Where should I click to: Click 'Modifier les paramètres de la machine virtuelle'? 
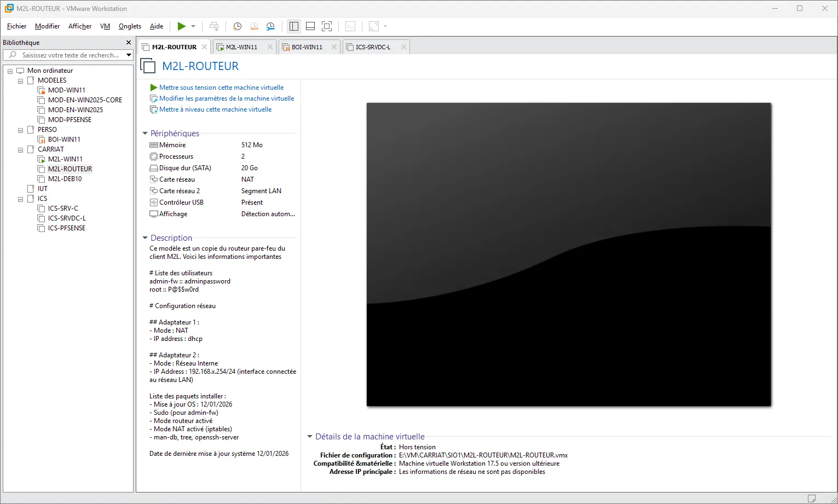(227, 99)
